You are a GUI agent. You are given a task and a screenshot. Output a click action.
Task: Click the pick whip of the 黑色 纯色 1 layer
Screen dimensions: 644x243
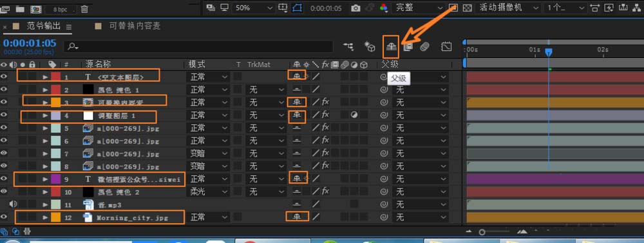(x=384, y=89)
